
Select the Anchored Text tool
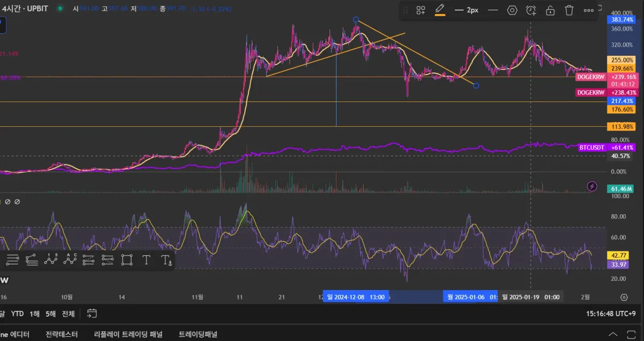coord(166,260)
